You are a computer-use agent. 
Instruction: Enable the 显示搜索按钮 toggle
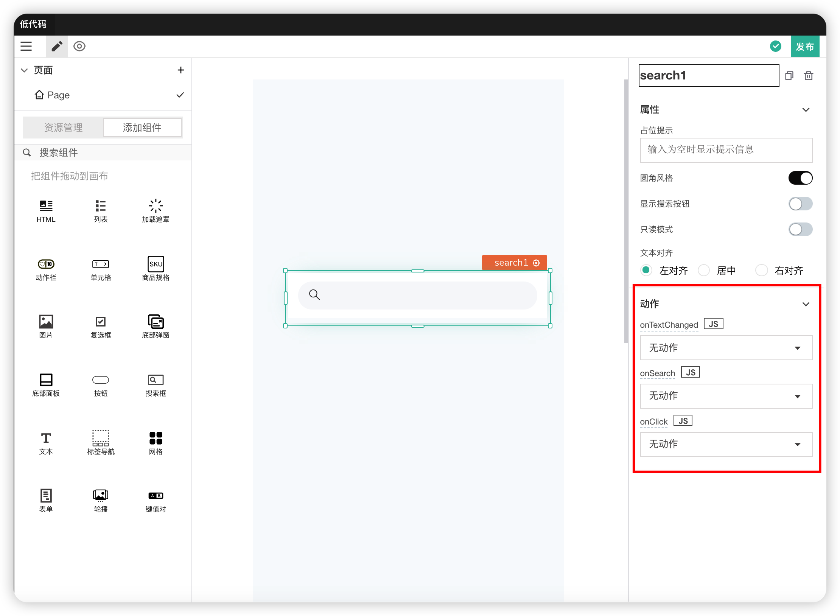click(x=800, y=204)
